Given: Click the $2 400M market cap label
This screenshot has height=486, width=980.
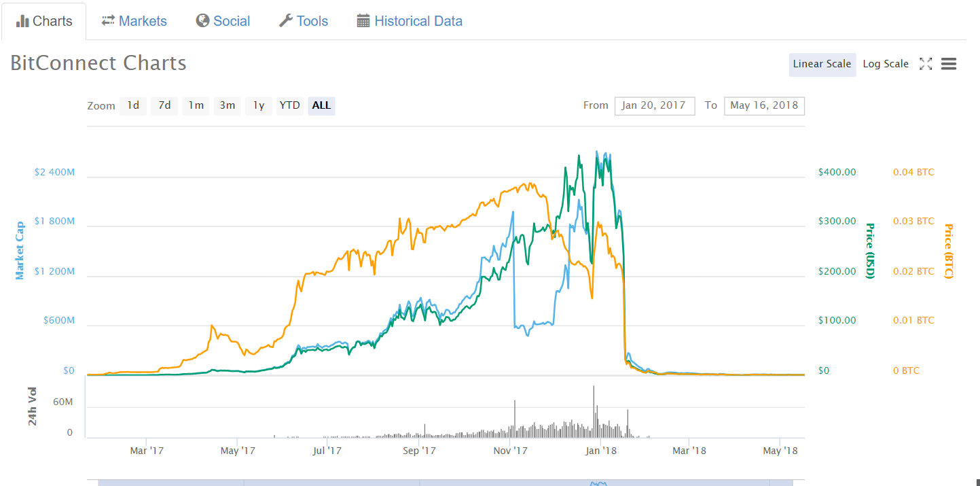Looking at the screenshot, I should click(54, 172).
